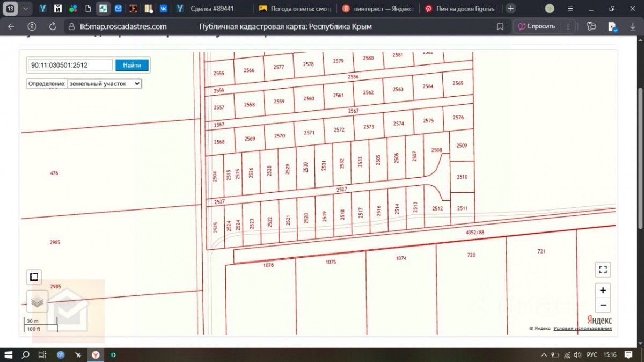
Task: Select parcel 2555 on the map
Action: click(219, 74)
